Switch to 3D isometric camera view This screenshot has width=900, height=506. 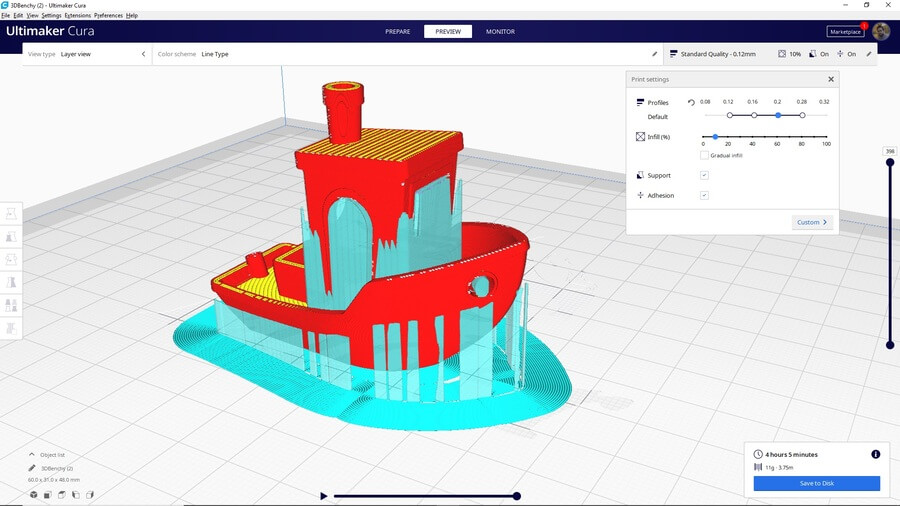coord(33,494)
